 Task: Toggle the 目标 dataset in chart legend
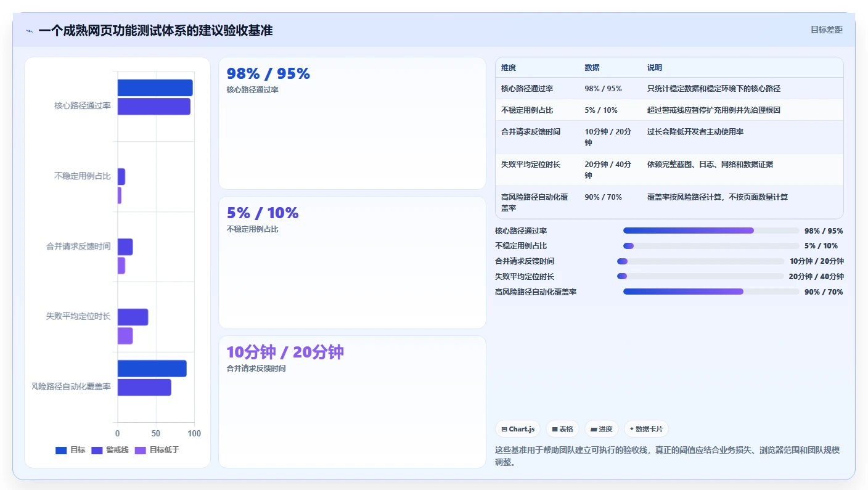[70, 450]
